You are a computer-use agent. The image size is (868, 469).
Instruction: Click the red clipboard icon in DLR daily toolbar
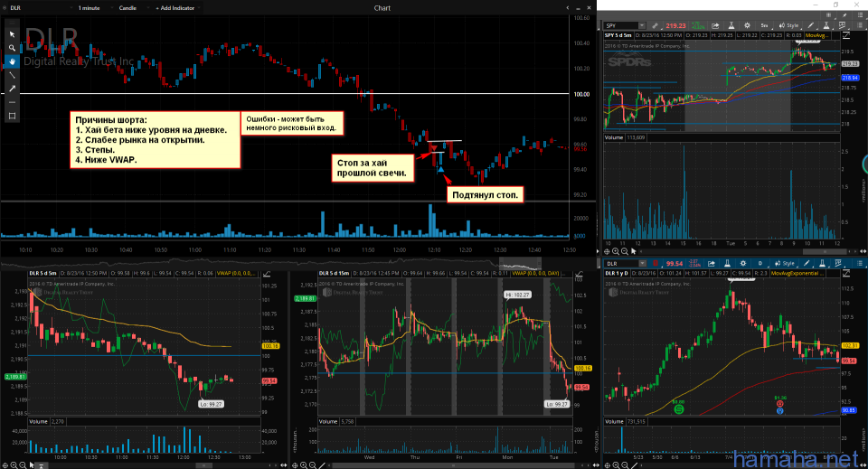coord(656,263)
